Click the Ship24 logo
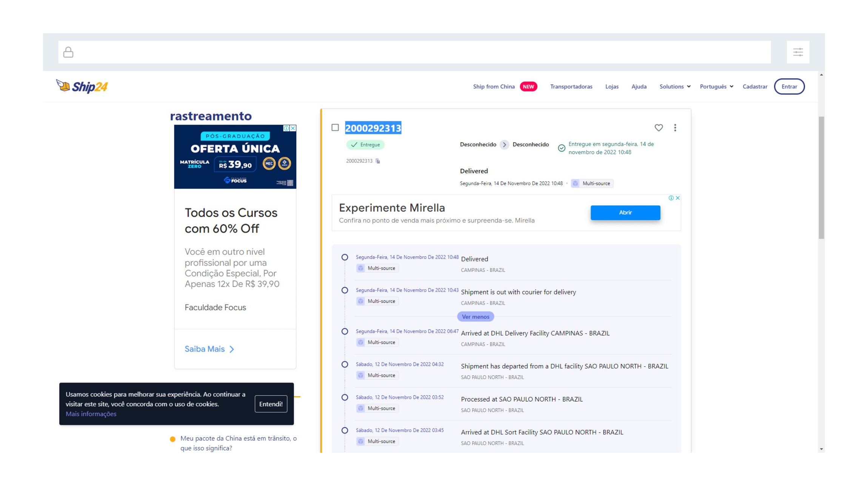The width and height of the screenshot is (868, 486). coord(82,86)
